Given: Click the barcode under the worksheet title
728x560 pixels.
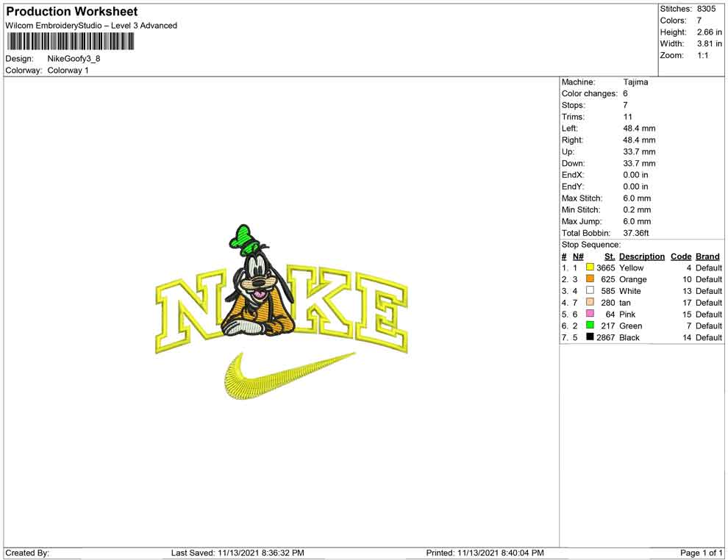Looking at the screenshot, I should [x=70, y=42].
